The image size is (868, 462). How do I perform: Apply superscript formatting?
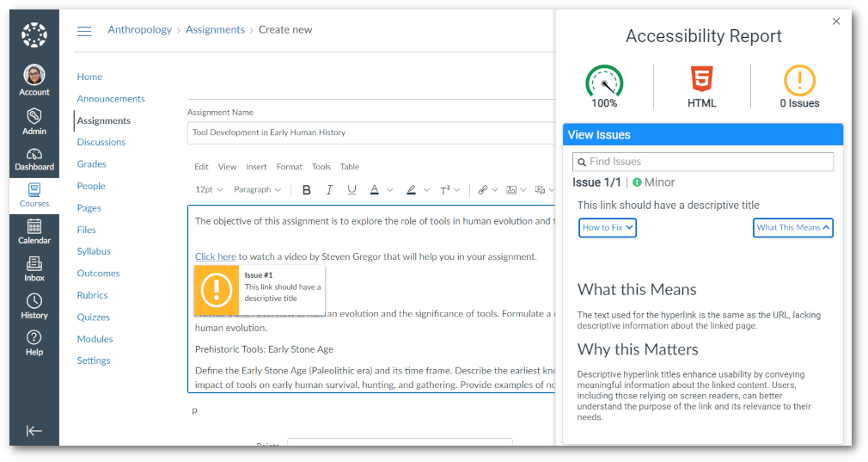(445, 190)
